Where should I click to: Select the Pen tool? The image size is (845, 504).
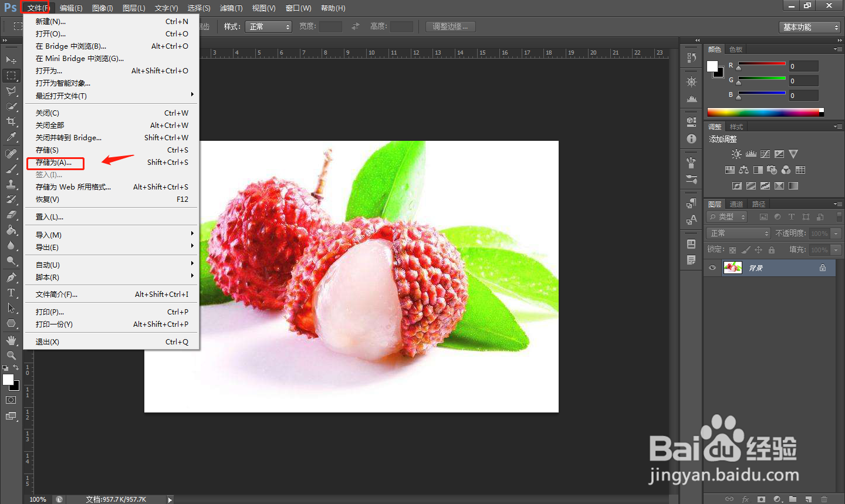tap(11, 278)
